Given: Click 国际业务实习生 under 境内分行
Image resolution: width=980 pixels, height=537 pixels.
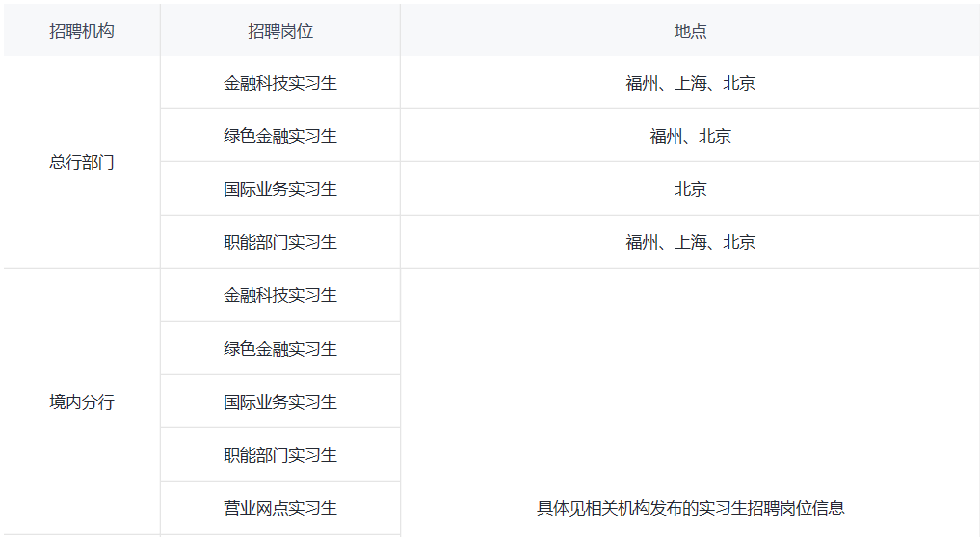Looking at the screenshot, I should 280,402.
